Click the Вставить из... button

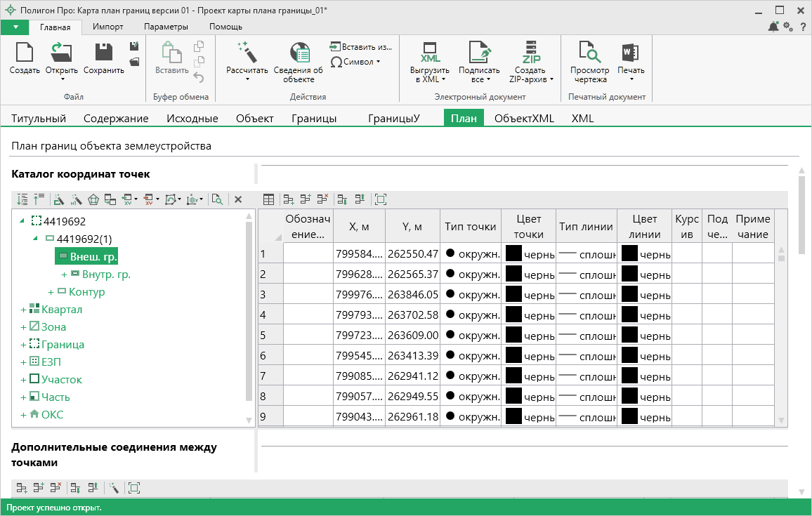[360, 46]
